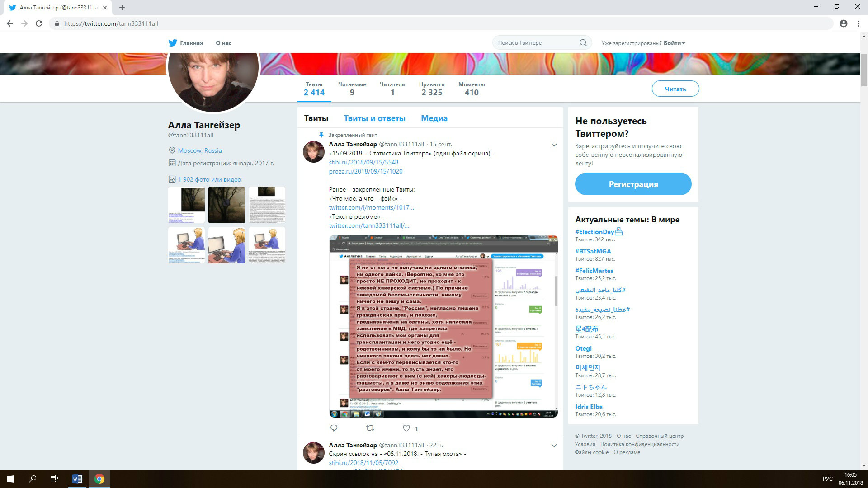
Task: Expand the pinned tweet options chevron
Action: point(554,145)
